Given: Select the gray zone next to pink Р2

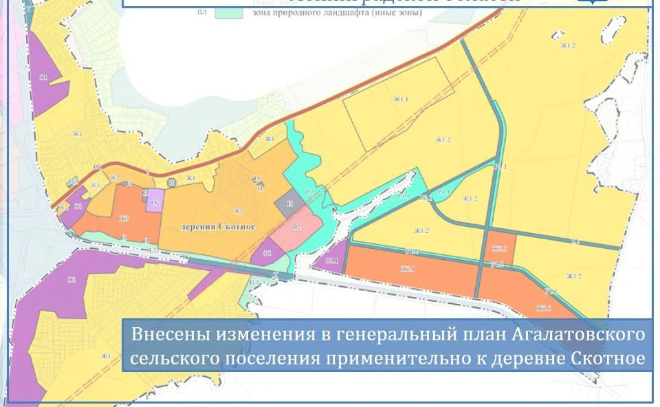Looking at the screenshot, I should click(290, 203).
